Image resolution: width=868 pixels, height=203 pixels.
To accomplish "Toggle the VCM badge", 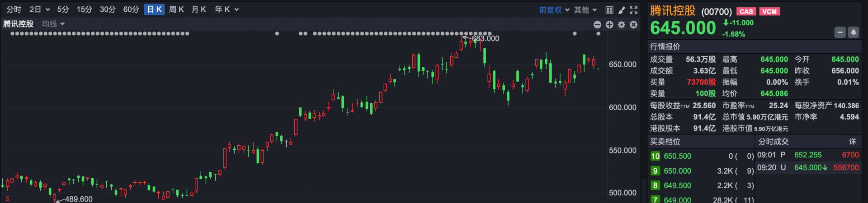I will (x=769, y=12).
